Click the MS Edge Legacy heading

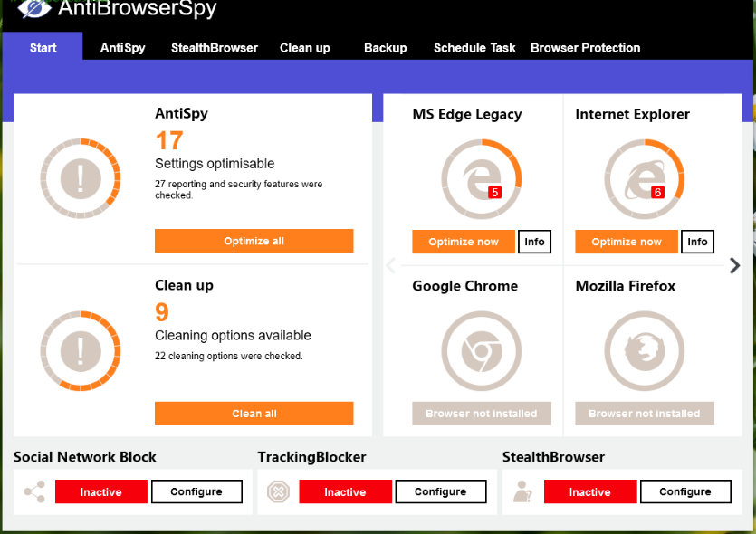tap(467, 114)
